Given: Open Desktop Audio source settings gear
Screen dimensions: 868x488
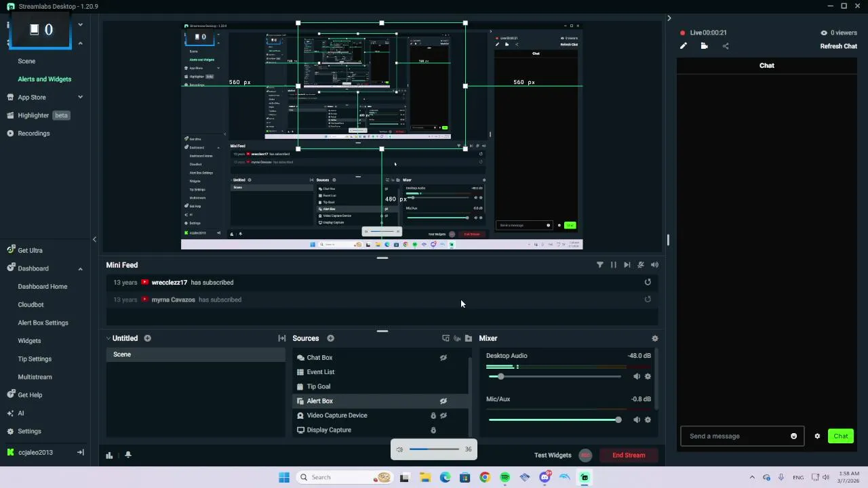Looking at the screenshot, I should tap(648, 376).
